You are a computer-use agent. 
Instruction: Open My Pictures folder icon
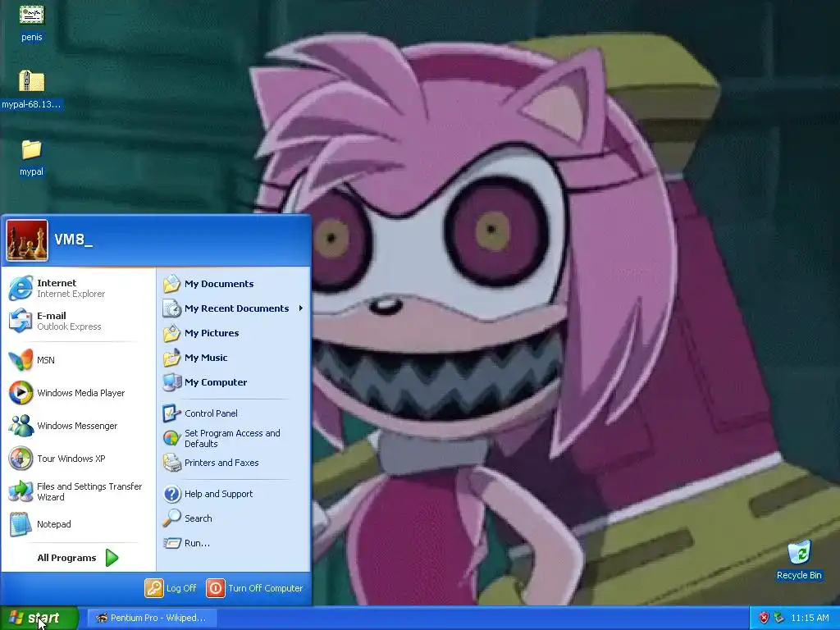coord(172,333)
